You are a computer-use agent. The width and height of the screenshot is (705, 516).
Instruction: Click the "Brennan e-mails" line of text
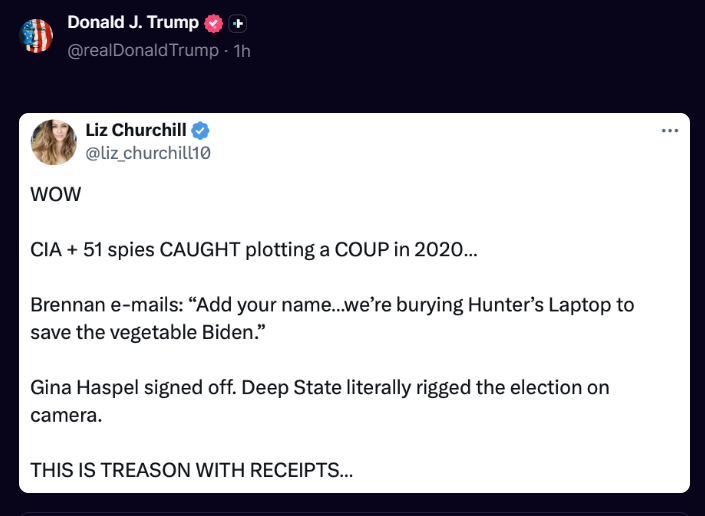332,304
